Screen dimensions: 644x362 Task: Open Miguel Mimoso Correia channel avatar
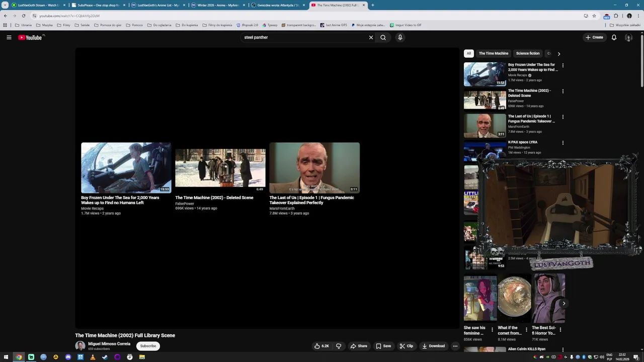point(80,346)
